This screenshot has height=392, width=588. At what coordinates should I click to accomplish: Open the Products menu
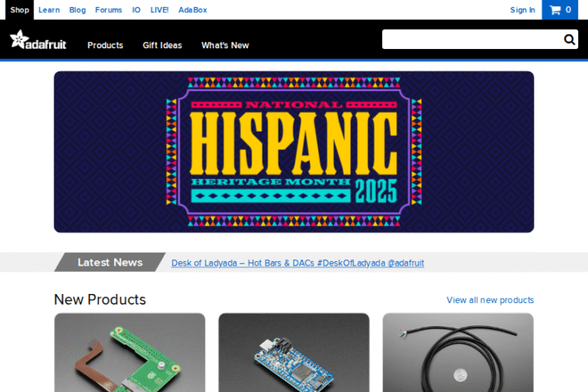[x=105, y=45]
